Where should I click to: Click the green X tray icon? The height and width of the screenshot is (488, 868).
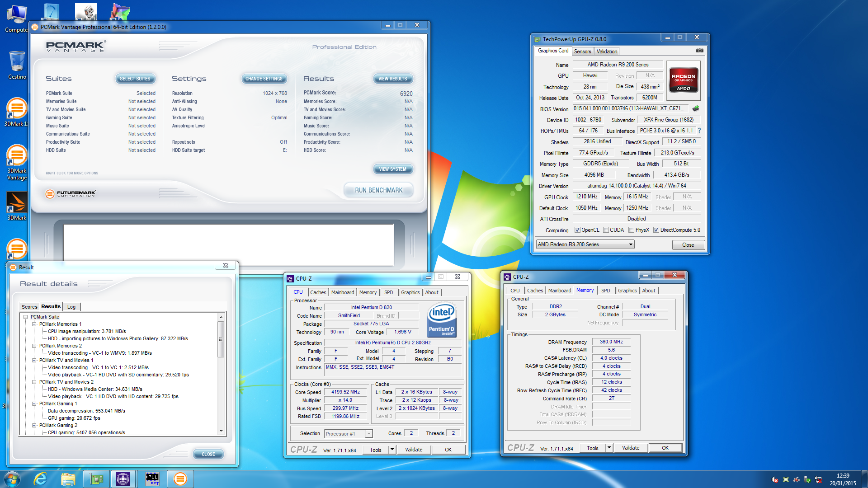click(786, 479)
